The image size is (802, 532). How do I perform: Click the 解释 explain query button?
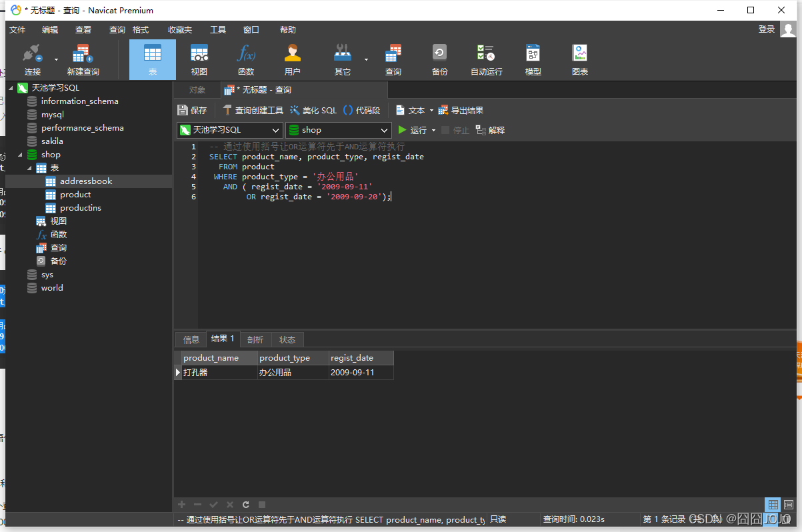(490, 130)
